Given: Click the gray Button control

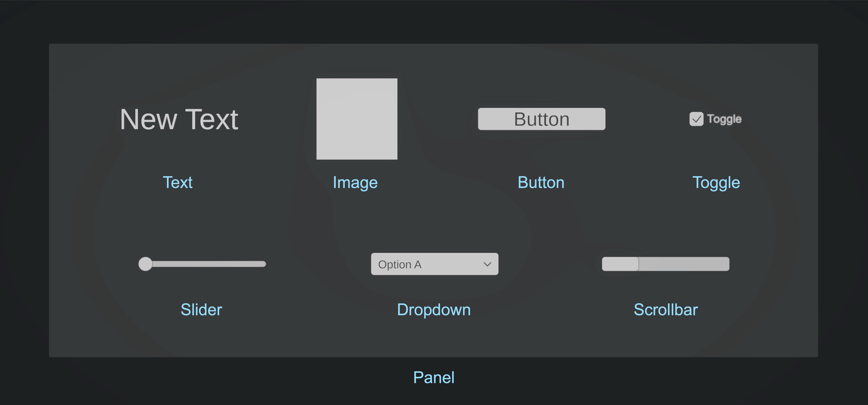Looking at the screenshot, I should coord(542,119).
